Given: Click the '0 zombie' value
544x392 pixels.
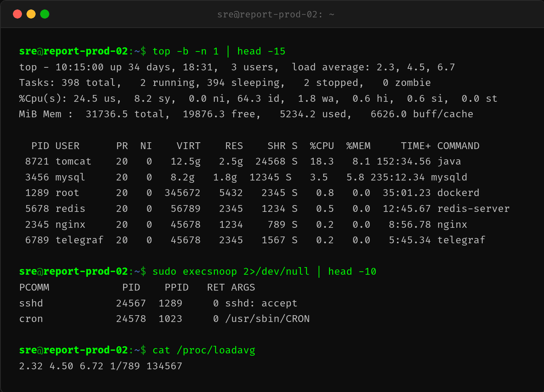Looking at the screenshot, I should [x=407, y=83].
